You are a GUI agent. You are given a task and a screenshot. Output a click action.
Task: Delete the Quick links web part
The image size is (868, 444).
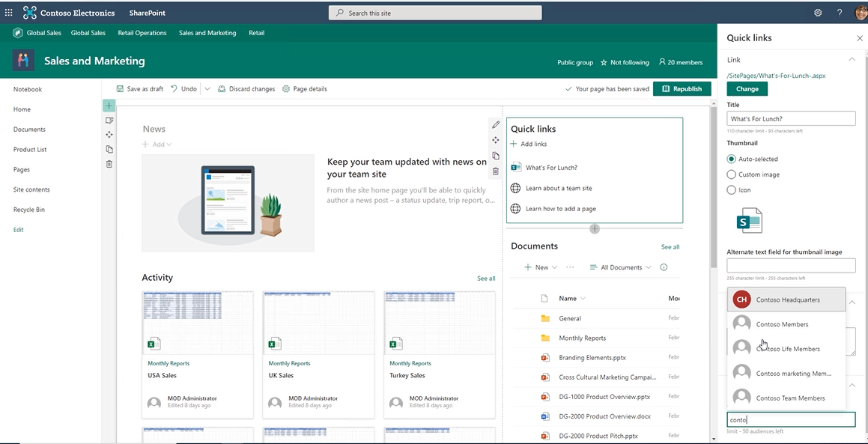tap(496, 171)
